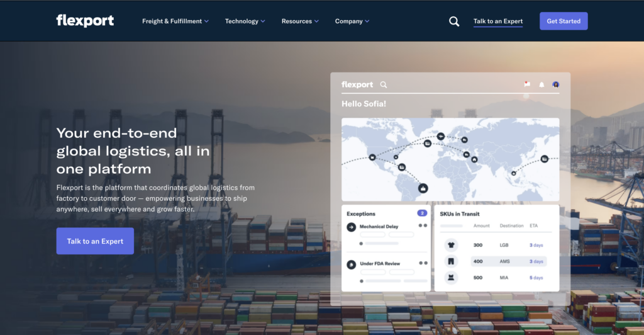The image size is (644, 335).
Task: Click the flexport logo in the header
Action: pyautogui.click(x=85, y=21)
